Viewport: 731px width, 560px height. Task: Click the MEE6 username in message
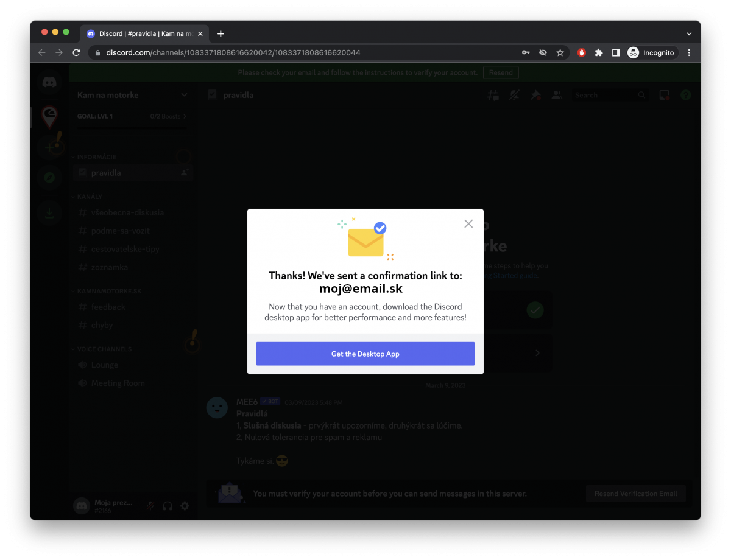pos(247,402)
